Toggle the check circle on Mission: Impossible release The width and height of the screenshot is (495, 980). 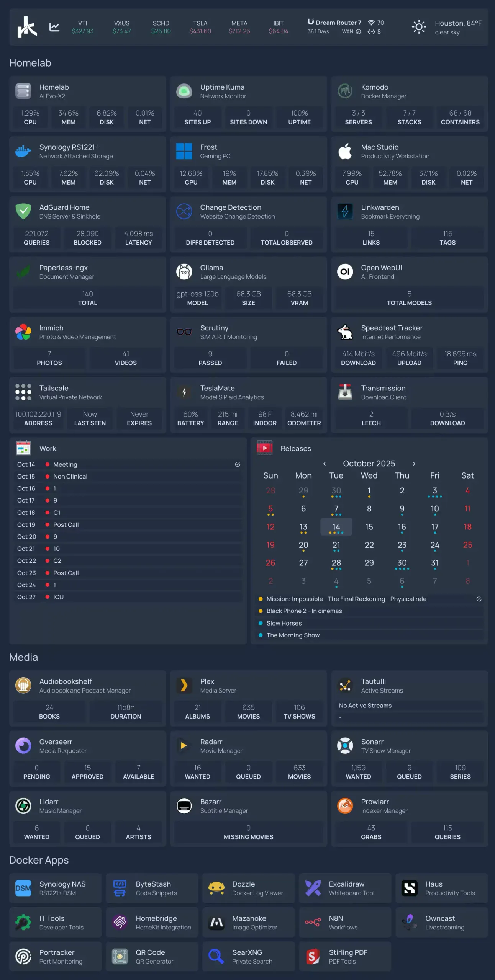479,599
